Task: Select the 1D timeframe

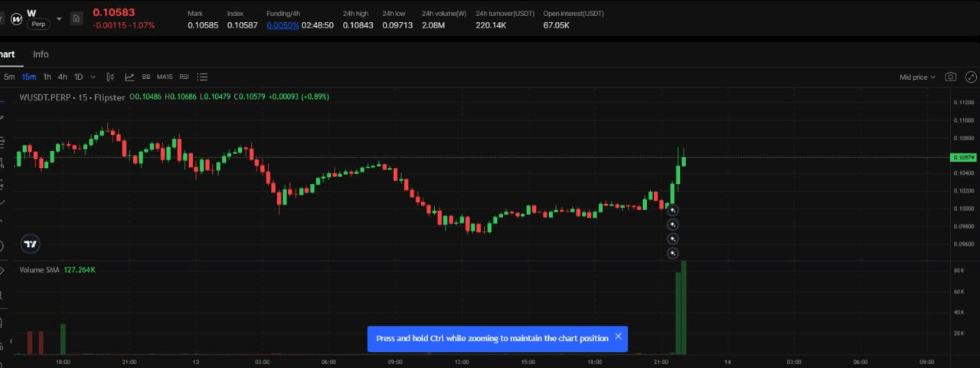Action: pyautogui.click(x=78, y=77)
